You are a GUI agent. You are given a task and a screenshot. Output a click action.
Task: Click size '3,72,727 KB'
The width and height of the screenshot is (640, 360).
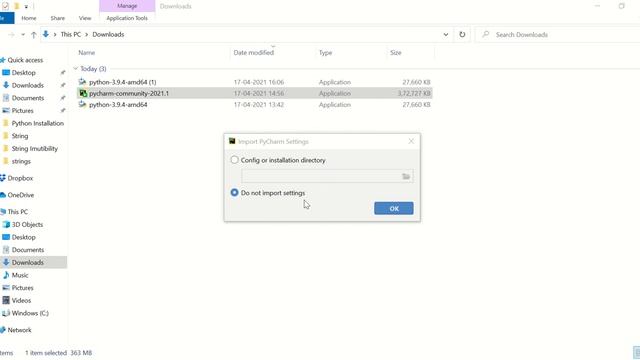(x=414, y=93)
